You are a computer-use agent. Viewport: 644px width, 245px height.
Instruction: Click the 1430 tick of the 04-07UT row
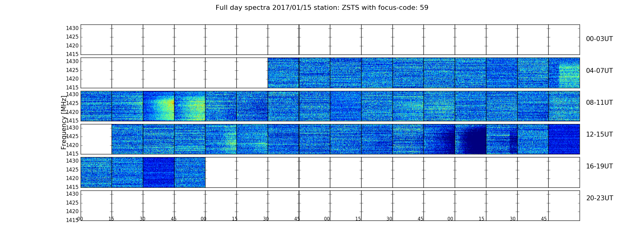point(72,62)
